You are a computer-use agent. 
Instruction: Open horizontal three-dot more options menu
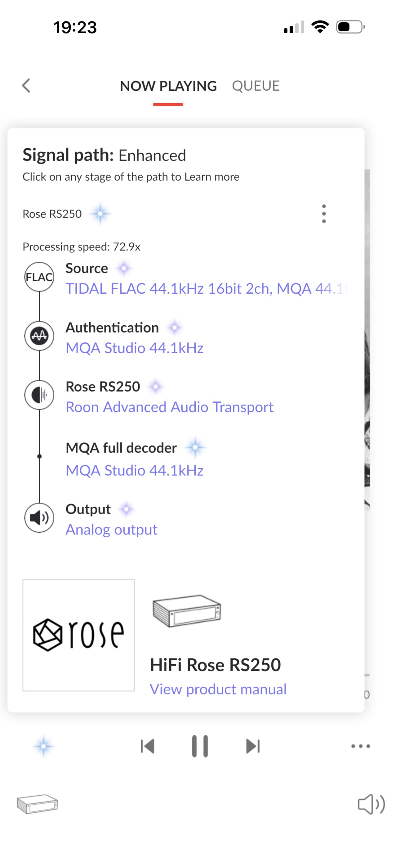pos(361,746)
